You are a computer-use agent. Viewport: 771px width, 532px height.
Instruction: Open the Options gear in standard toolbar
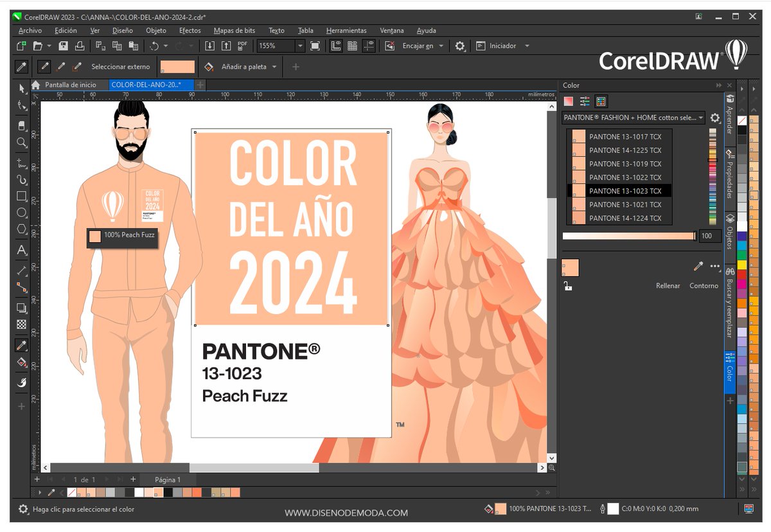tap(460, 46)
